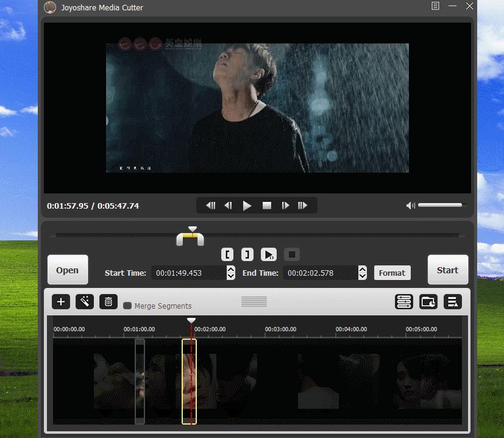Click the 00:01:00.00 timeline mark
The width and height of the screenshot is (504, 438).
point(139,329)
